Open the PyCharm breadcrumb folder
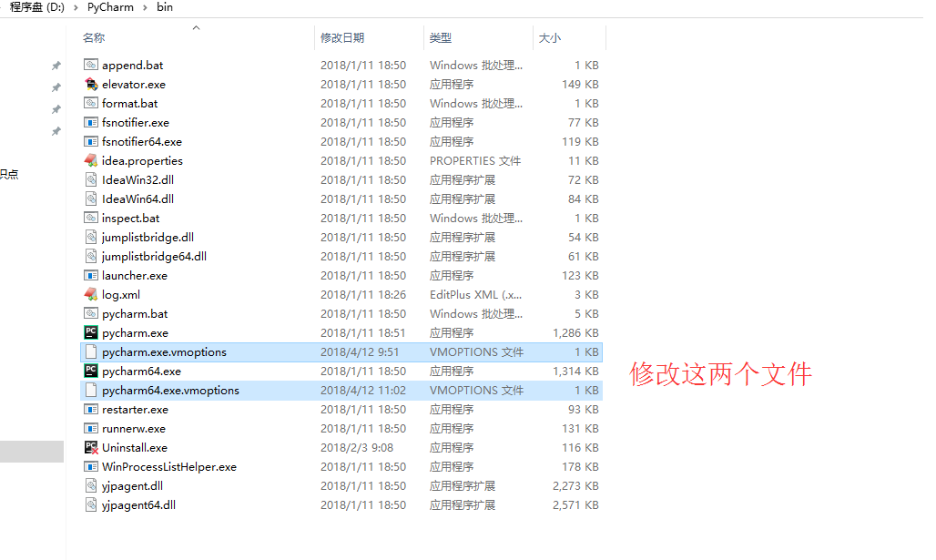Viewport: 936px width, 560px height. point(110,7)
